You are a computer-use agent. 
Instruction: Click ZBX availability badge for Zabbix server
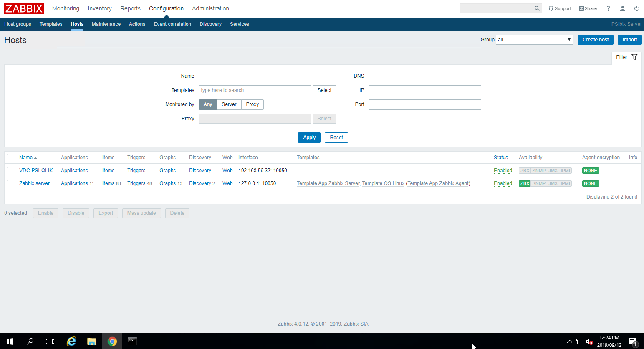[525, 183]
